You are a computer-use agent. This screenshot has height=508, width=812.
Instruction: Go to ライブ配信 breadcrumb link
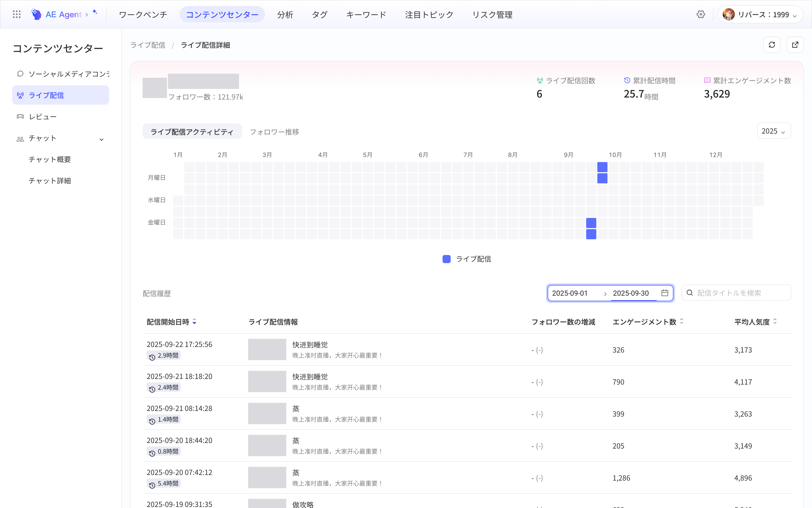click(x=148, y=45)
